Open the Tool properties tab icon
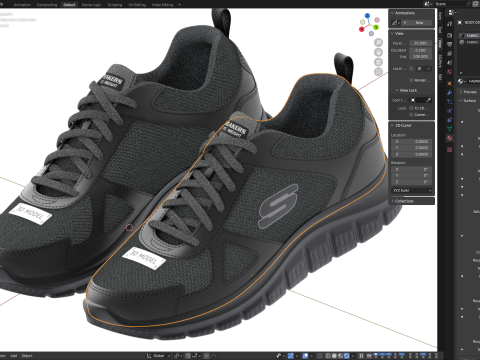480x360 pixels. pyautogui.click(x=450, y=24)
